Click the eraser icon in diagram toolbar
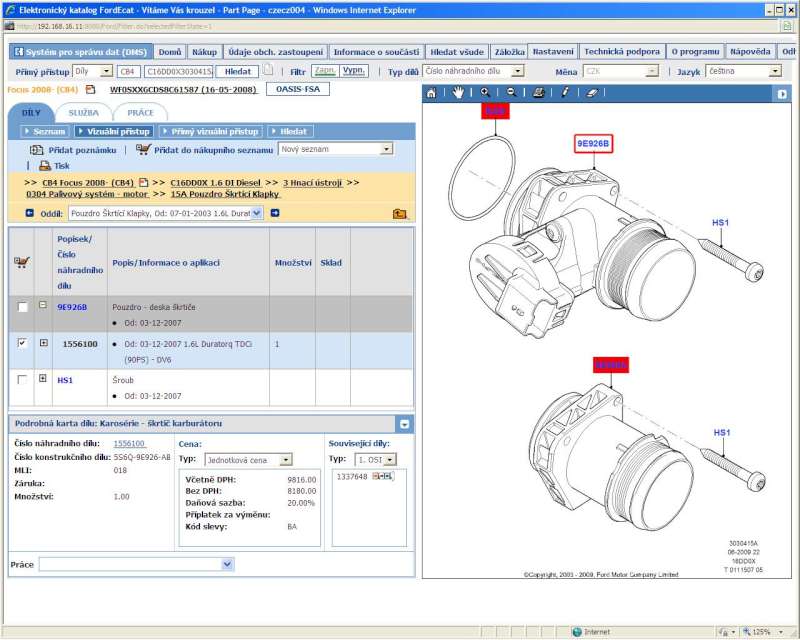This screenshot has height=640, width=800. pyautogui.click(x=591, y=93)
